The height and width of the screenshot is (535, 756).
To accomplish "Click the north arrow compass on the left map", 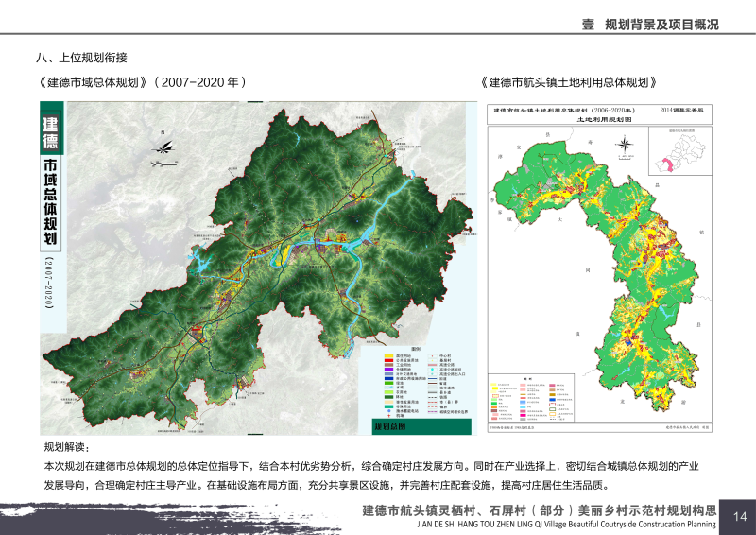I will tap(163, 145).
